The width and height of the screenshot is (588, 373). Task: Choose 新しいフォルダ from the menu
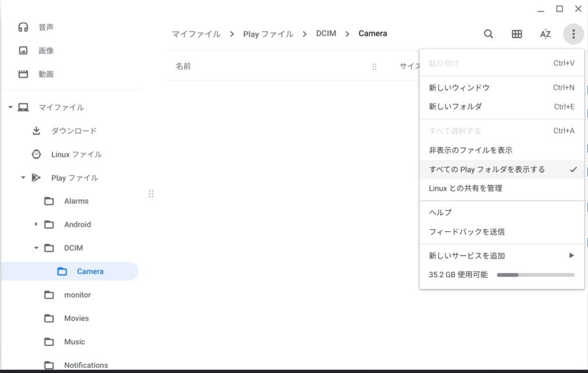point(502,107)
